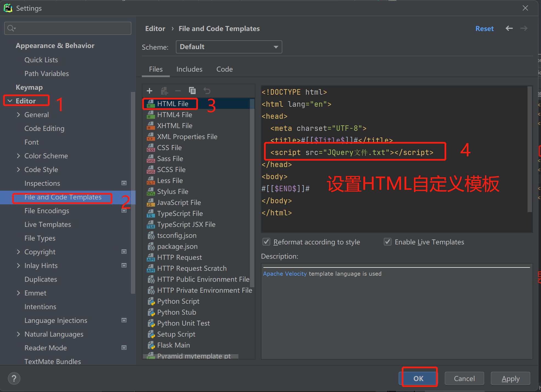Viewport: 541px width, 392px height.
Task: Click the Flask Main template icon
Action: [151, 345]
